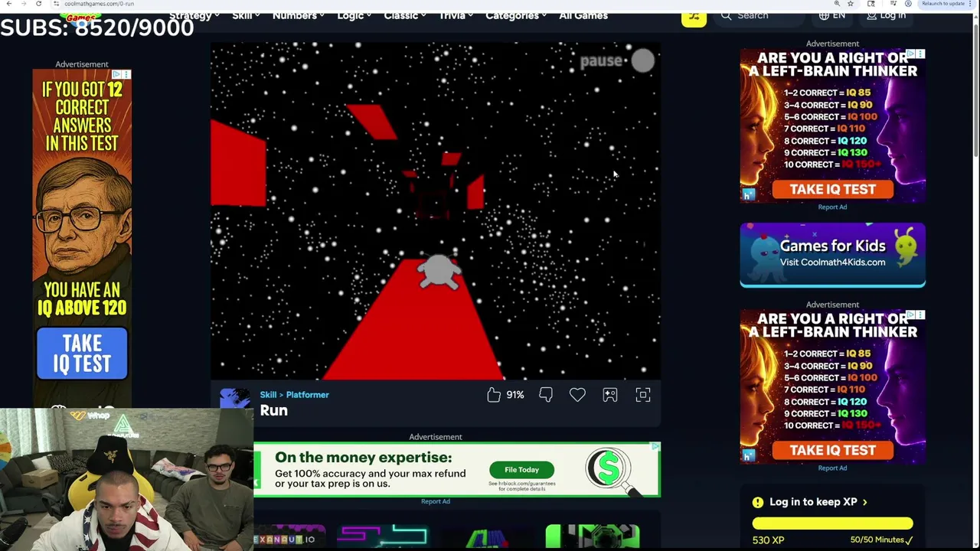Click Report Ad under the tax banner
The image size is (980, 551).
point(435,501)
